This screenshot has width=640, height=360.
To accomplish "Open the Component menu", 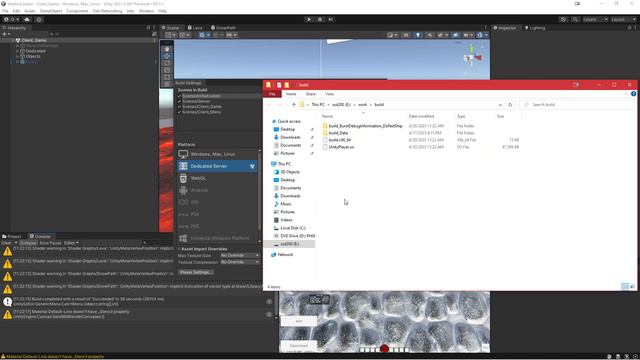I will click(77, 11).
